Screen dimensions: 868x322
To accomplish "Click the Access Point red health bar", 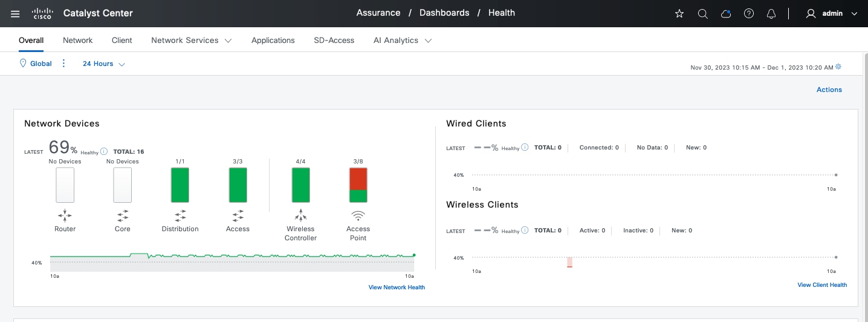I will pyautogui.click(x=358, y=179).
